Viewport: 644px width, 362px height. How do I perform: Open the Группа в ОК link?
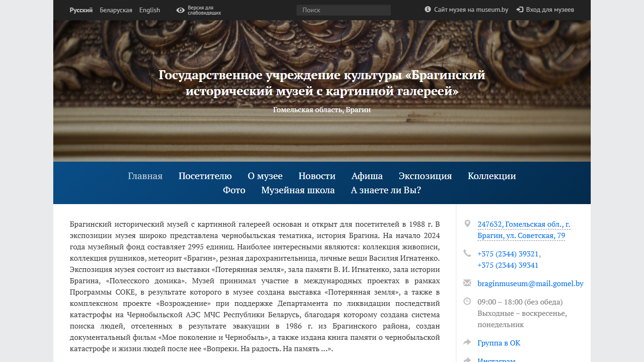coord(499,343)
